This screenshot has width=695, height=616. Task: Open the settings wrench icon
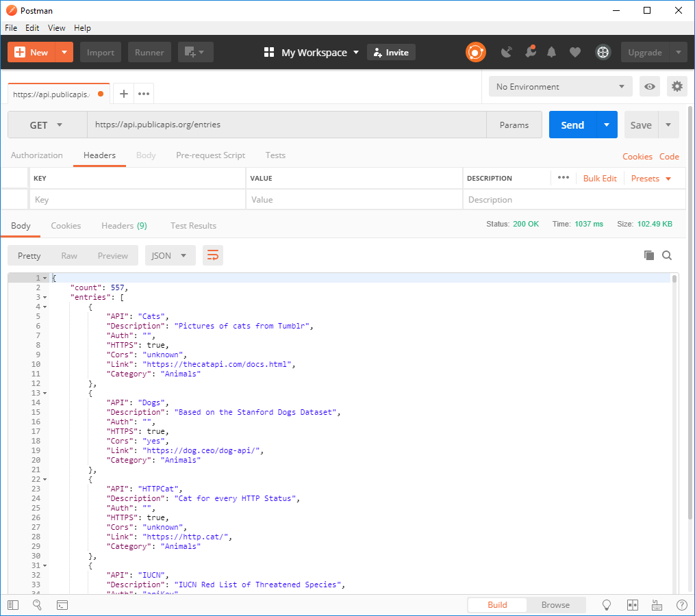(530, 52)
